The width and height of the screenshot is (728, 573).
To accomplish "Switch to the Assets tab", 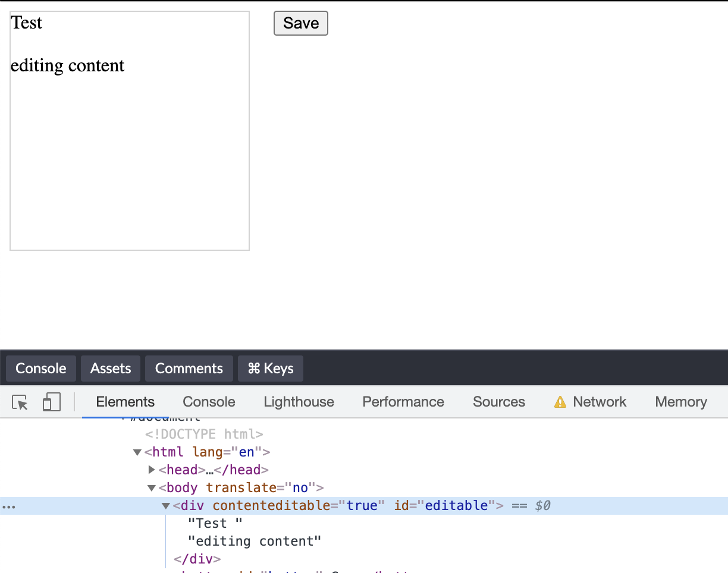I will coord(110,369).
